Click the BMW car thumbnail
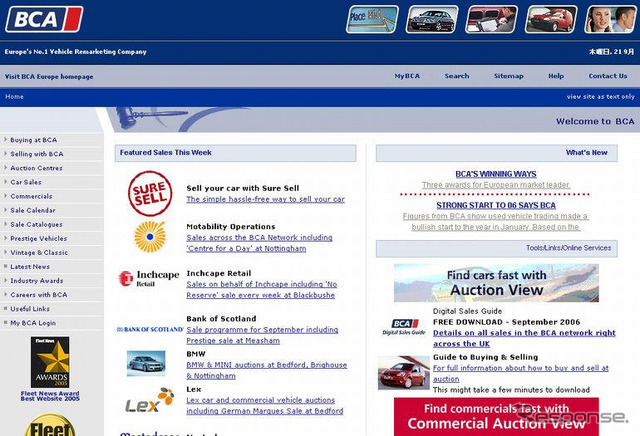The image size is (640, 436). click(146, 363)
